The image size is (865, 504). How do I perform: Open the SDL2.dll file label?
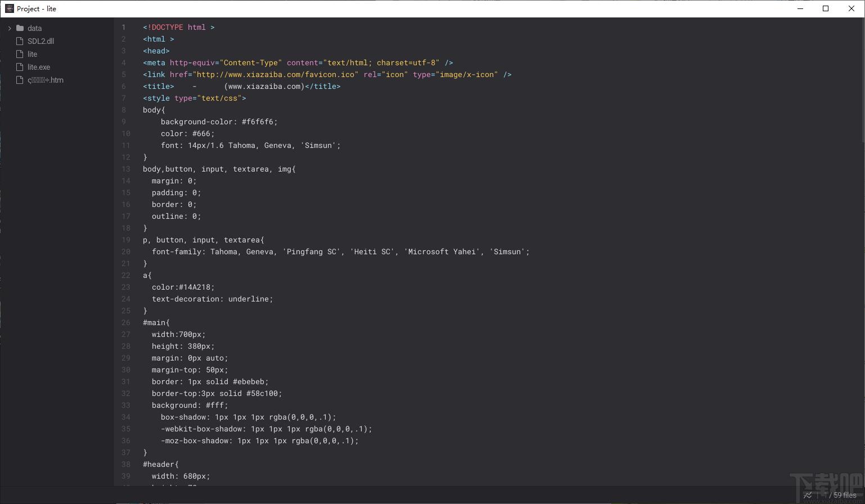tap(40, 41)
